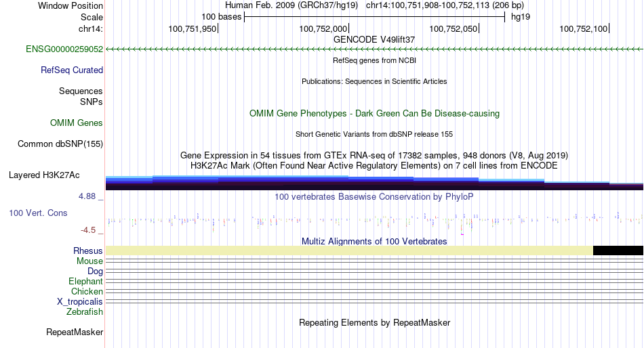This screenshot has width=644, height=348.
Task: Select the Dog alignment row label
Action: pos(96,271)
